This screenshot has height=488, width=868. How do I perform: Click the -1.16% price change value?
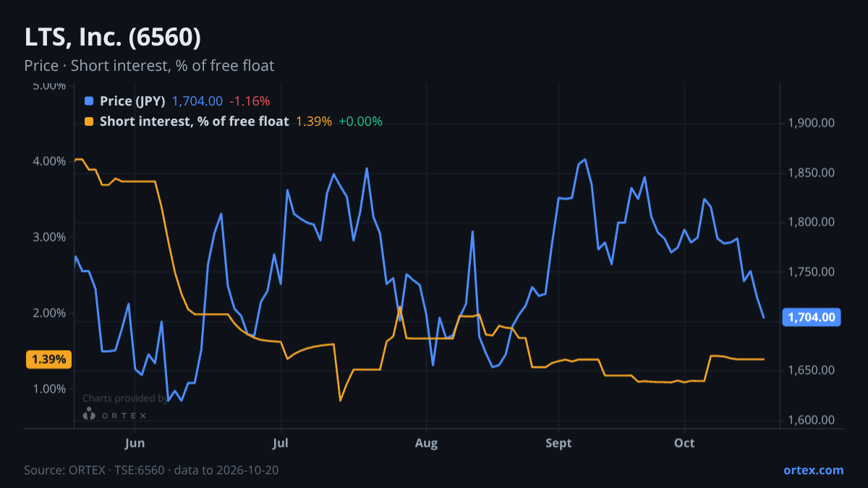coord(250,101)
